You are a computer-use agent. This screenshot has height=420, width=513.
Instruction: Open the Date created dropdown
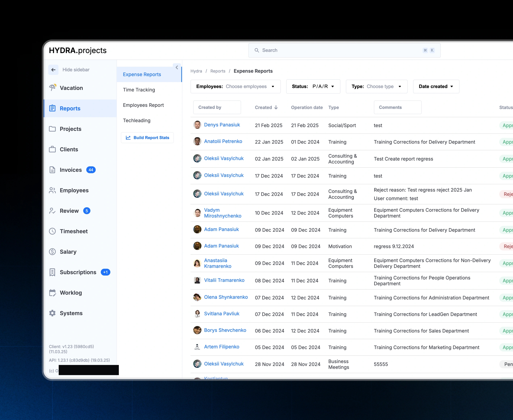tap(436, 86)
